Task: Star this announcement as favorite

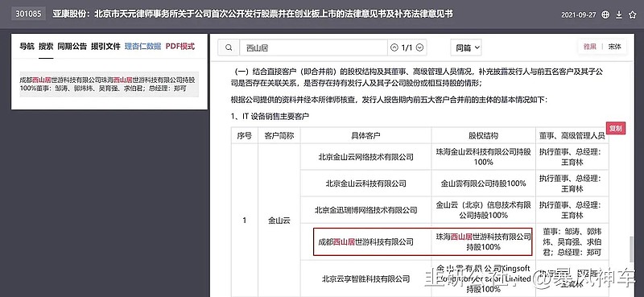Action: pyautogui.click(x=632, y=14)
